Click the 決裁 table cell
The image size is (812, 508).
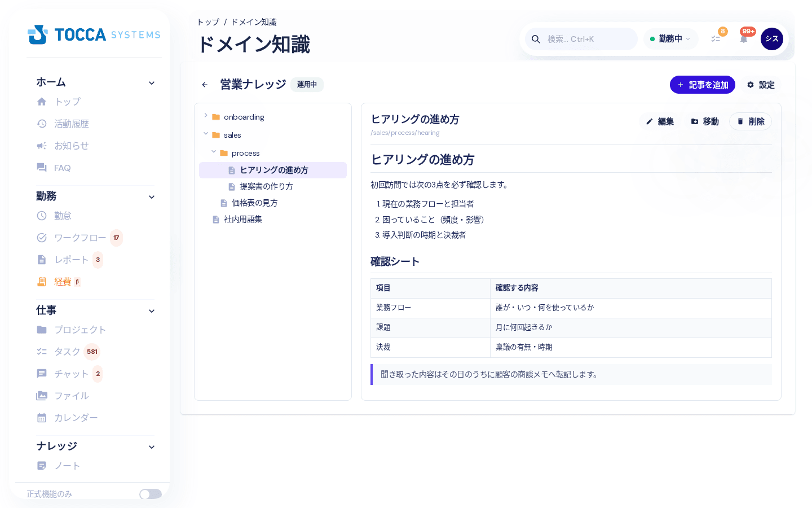pyautogui.click(x=430, y=348)
